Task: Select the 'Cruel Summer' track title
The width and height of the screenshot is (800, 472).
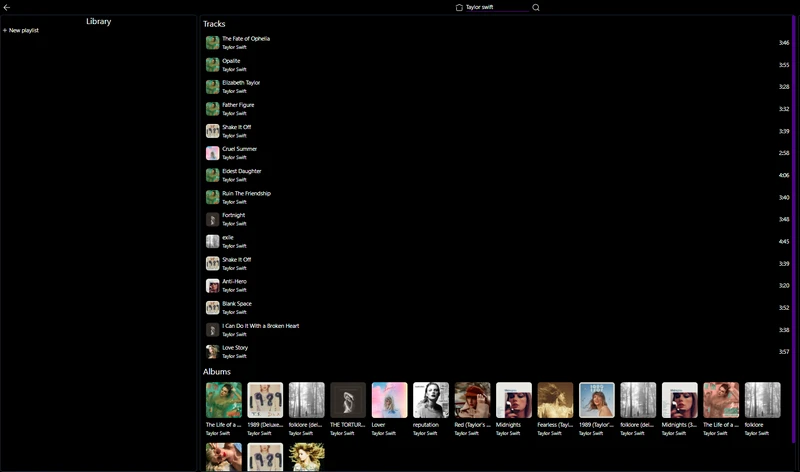Action: 239,149
